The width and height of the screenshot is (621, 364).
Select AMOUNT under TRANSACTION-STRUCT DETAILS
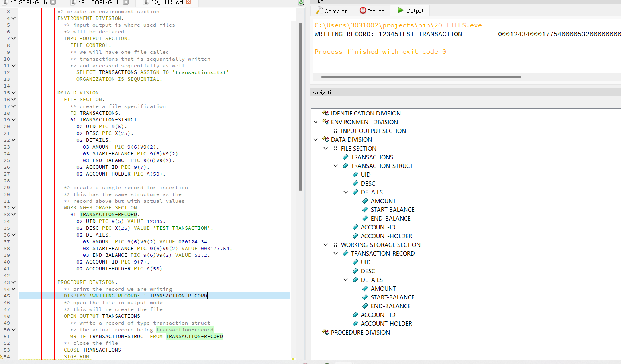coord(383,201)
